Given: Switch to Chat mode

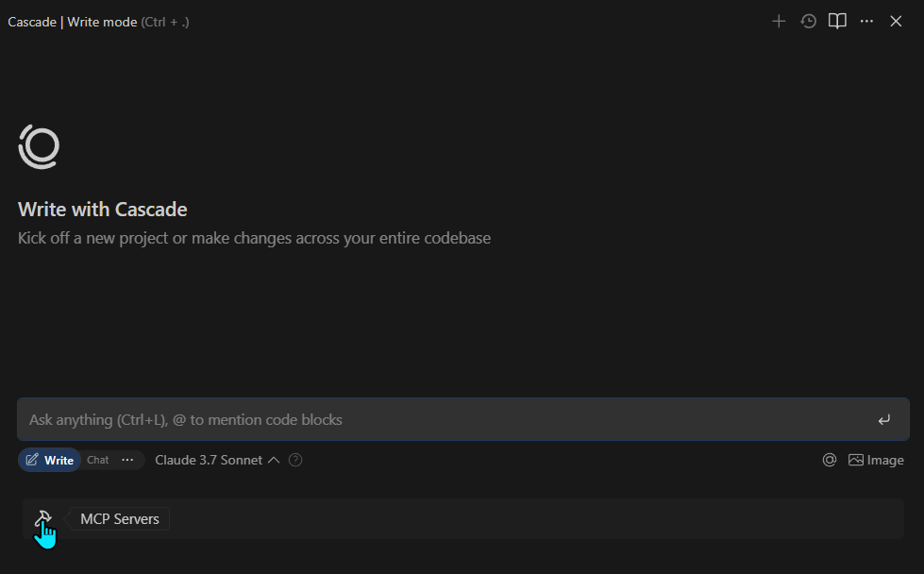Looking at the screenshot, I should (x=98, y=461).
